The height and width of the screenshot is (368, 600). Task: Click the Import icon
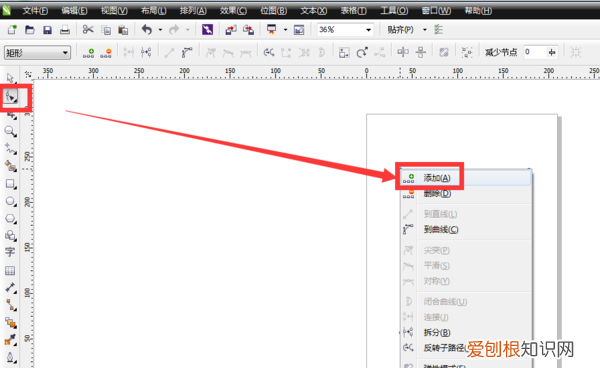coord(231,29)
